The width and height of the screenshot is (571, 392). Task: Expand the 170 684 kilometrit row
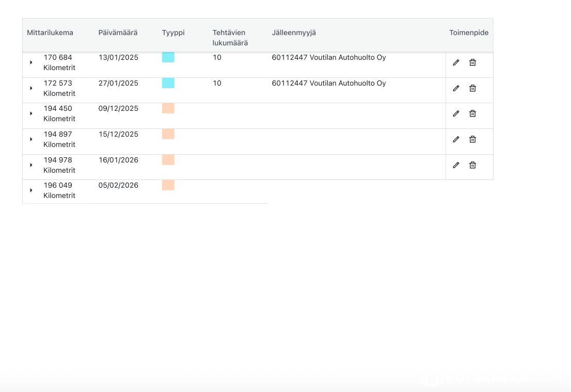pos(31,62)
